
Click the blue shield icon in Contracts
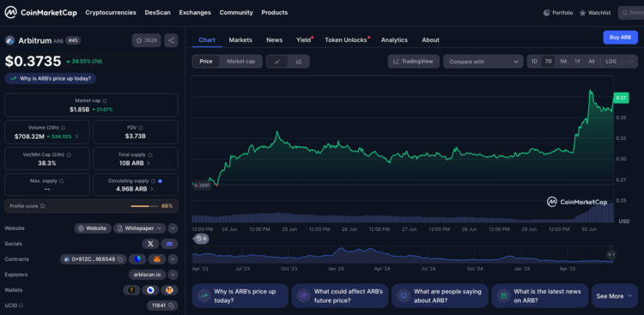137,259
